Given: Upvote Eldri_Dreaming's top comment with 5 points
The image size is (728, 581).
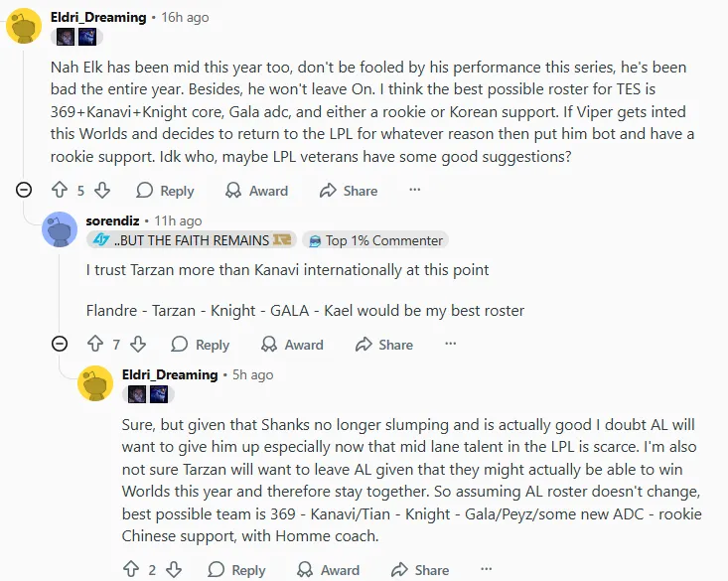Looking at the screenshot, I should [59, 191].
